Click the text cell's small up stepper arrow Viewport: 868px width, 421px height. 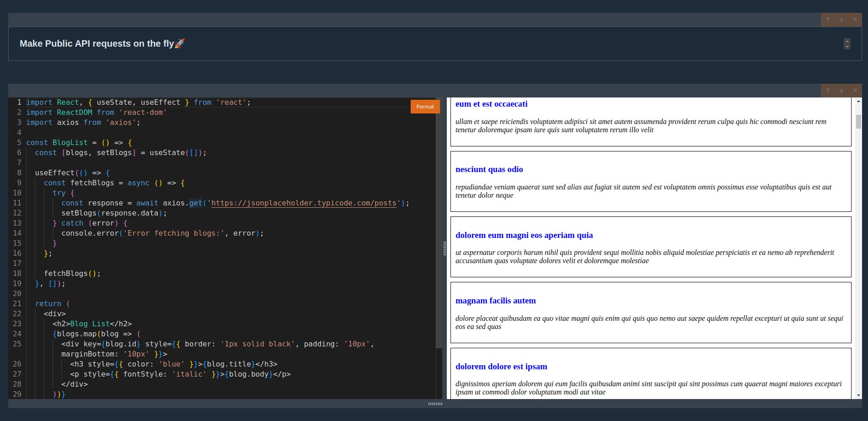pyautogui.click(x=847, y=41)
